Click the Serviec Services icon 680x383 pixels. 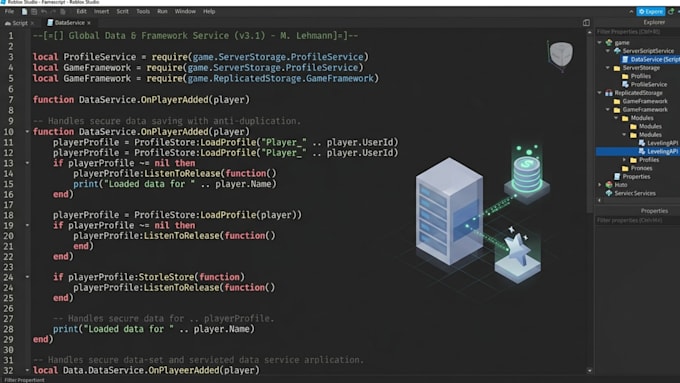point(609,193)
